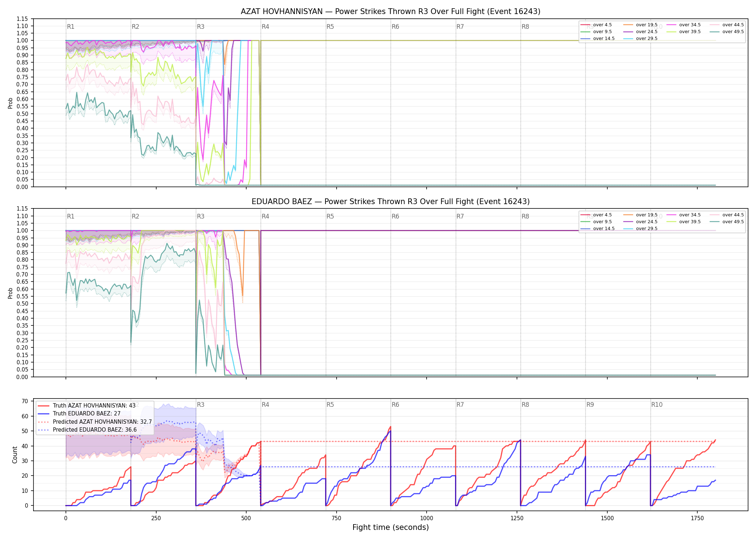Click 'over 49.5' legend entry in top chart

[x=726, y=32]
